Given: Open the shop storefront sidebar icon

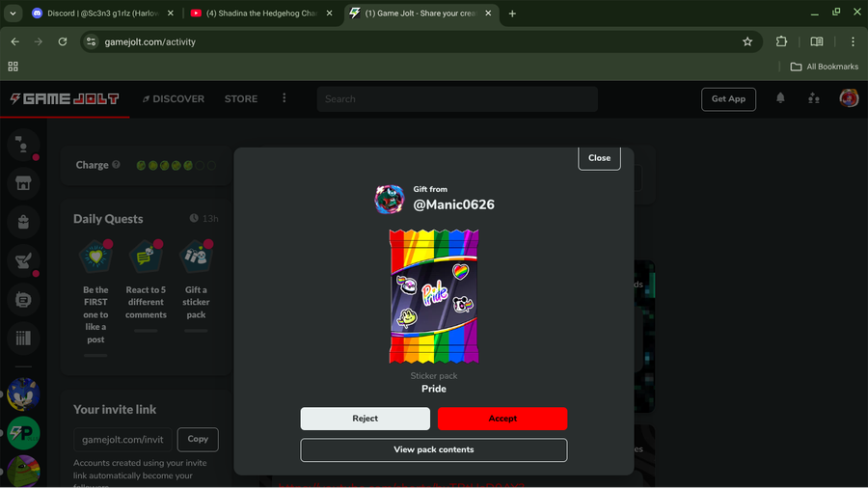Looking at the screenshot, I should [23, 183].
